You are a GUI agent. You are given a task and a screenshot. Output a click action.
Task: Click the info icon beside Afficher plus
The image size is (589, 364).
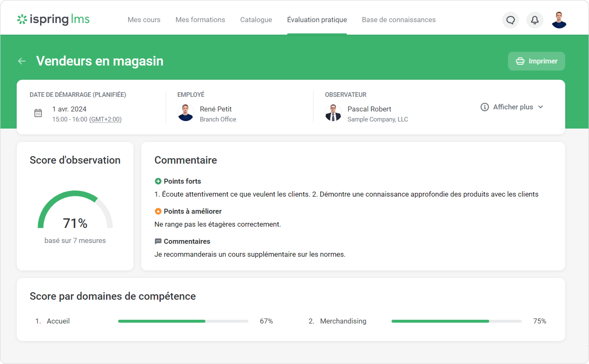tap(484, 107)
